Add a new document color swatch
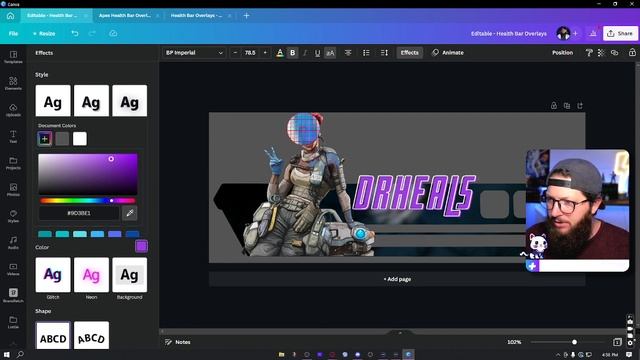This screenshot has width=640, height=360. pyautogui.click(x=44, y=139)
